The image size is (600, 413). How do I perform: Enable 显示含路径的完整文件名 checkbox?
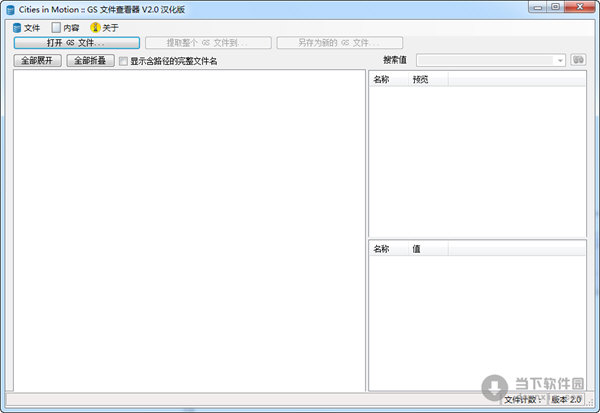click(x=123, y=61)
